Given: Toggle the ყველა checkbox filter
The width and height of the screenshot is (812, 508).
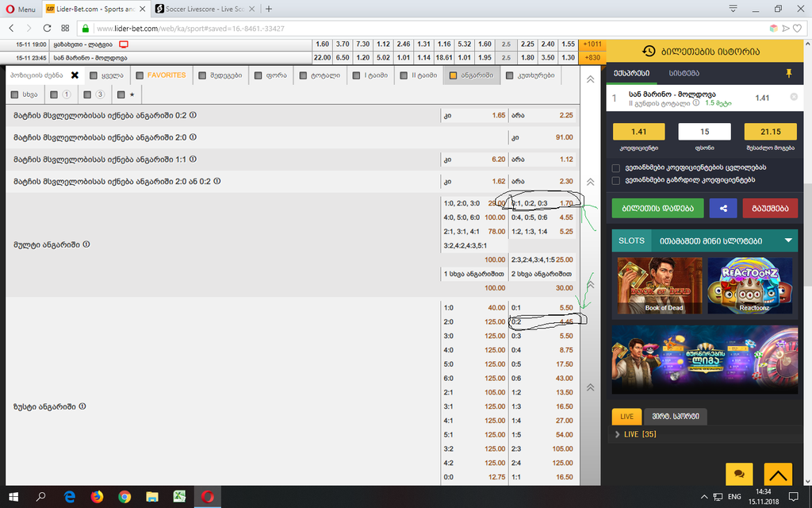Looking at the screenshot, I should click(x=94, y=75).
